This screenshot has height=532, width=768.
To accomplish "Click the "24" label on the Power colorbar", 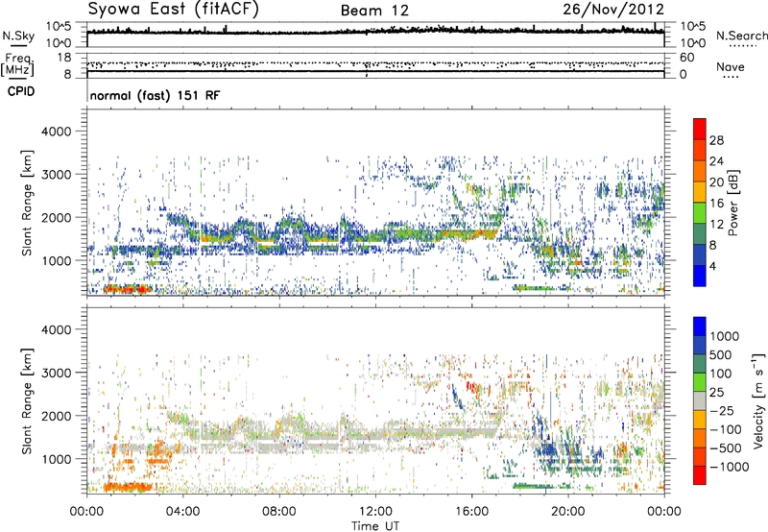I will pos(716,161).
